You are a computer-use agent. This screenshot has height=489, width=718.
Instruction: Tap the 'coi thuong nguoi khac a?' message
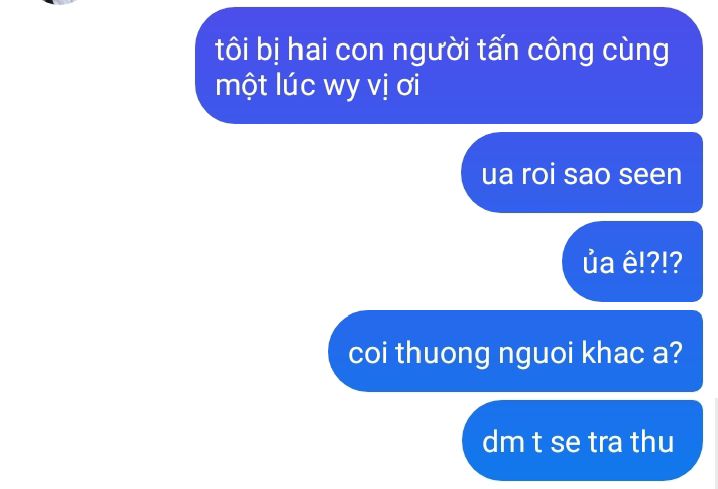pos(515,351)
